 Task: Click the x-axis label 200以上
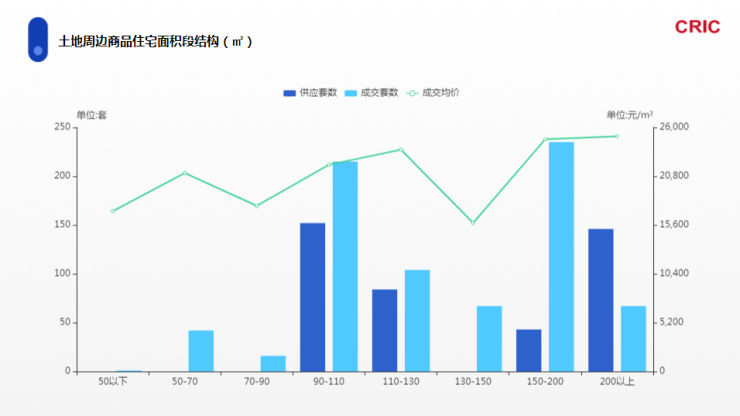pos(617,382)
